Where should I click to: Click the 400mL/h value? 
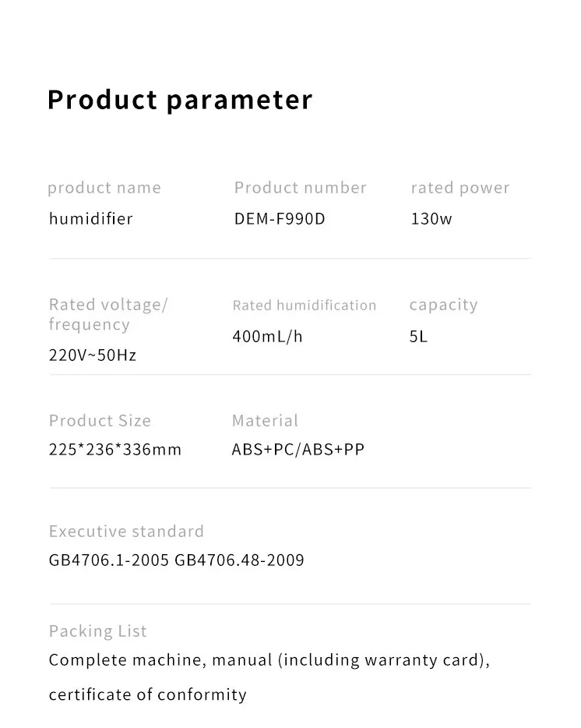(x=267, y=336)
